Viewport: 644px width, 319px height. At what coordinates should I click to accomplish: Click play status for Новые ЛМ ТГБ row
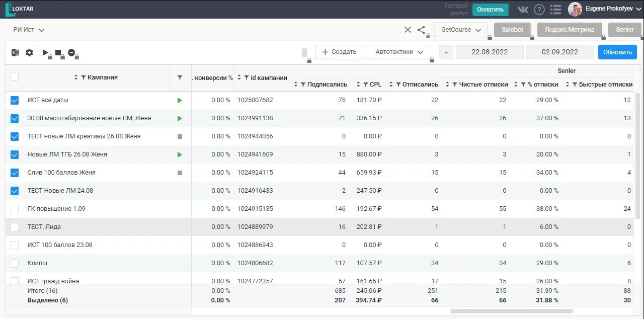(x=180, y=154)
